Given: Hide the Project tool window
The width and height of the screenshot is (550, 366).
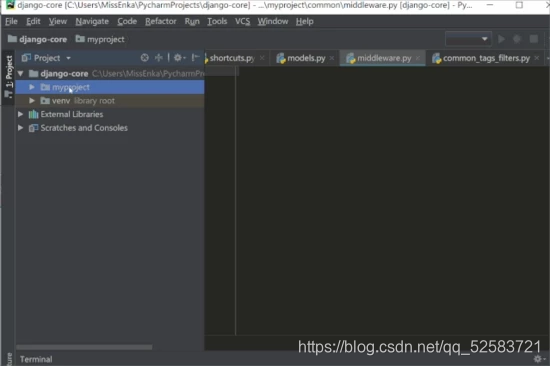Looking at the screenshot, I should pyautogui.click(x=195, y=58).
